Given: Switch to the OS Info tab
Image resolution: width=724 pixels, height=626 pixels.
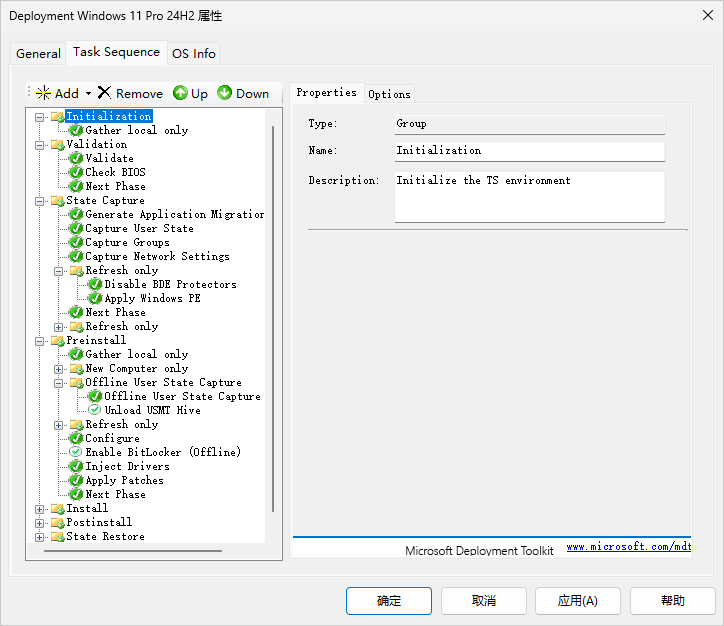Looking at the screenshot, I should (x=193, y=53).
